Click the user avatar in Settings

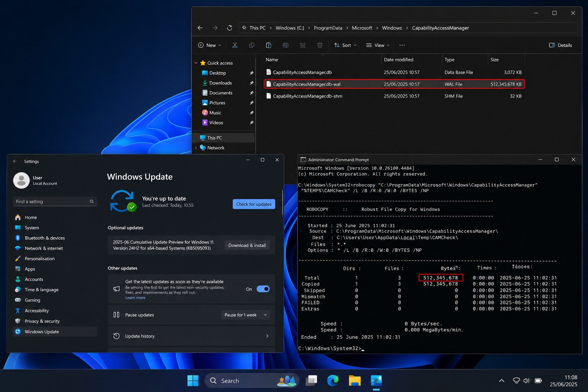(x=21, y=180)
